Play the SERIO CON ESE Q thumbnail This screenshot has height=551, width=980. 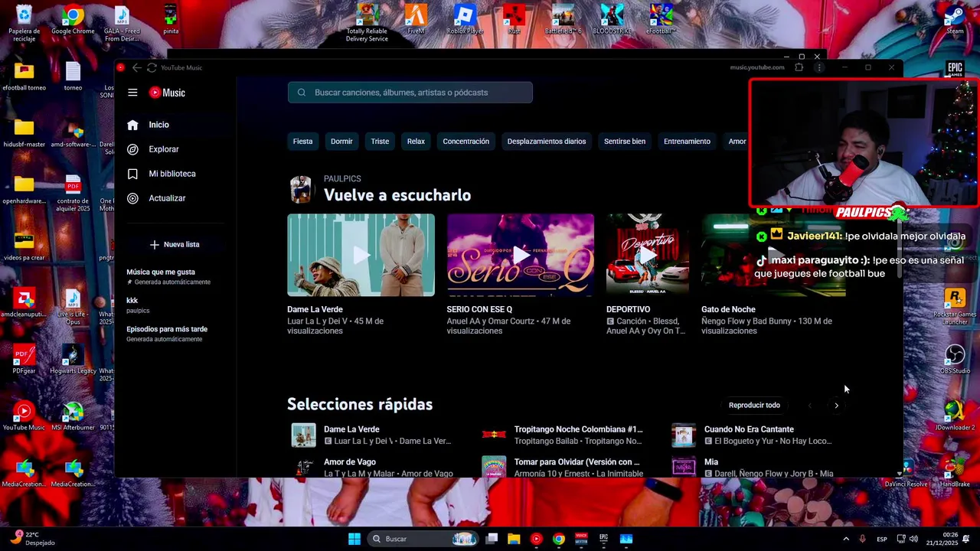coord(521,255)
